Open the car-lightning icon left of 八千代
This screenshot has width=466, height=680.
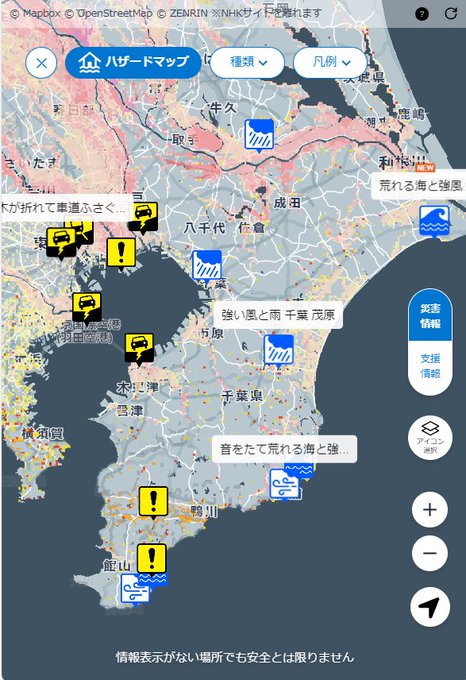(x=143, y=218)
